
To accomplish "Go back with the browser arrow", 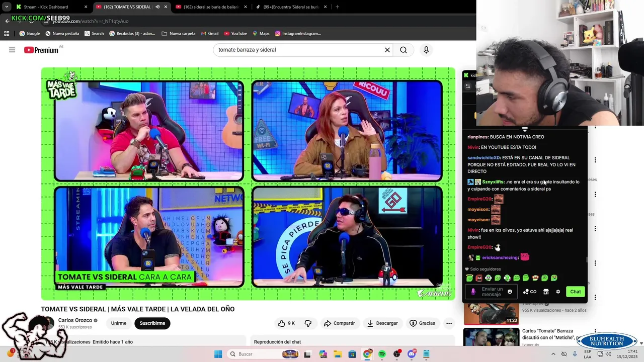I will (x=7, y=21).
